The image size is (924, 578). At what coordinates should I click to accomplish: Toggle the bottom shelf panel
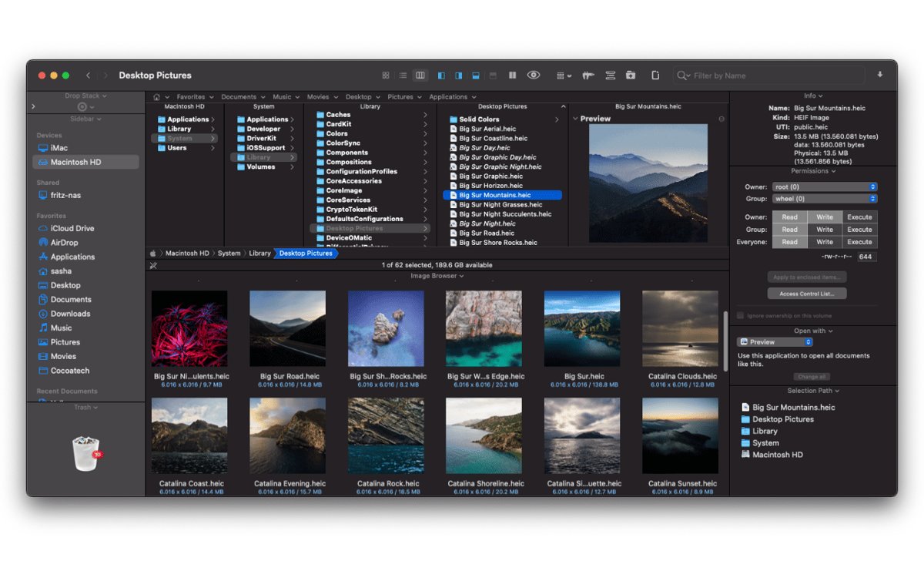tap(476, 76)
